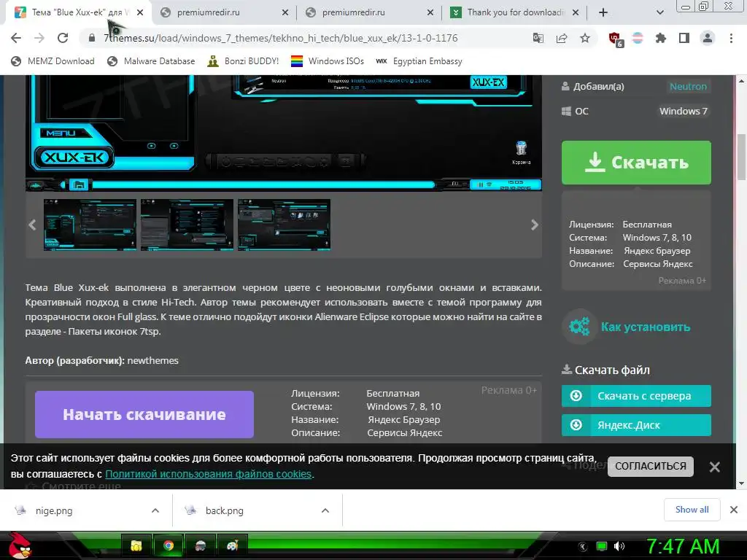Open the file explorer taskbar icon
The image size is (747, 560).
point(136,545)
